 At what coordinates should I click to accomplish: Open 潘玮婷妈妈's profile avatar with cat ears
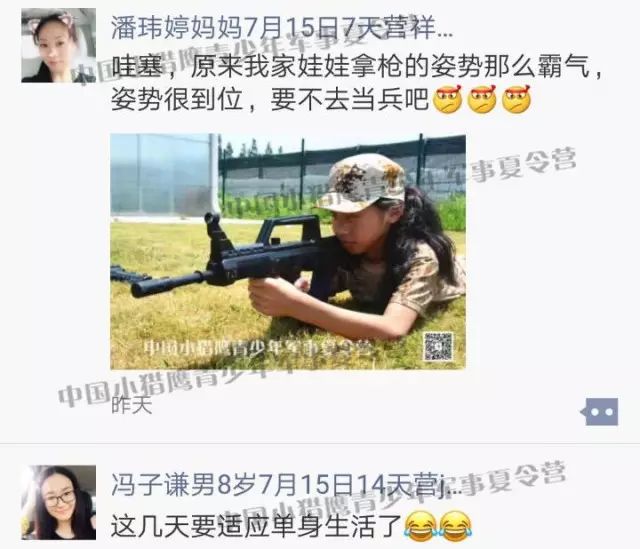pyautogui.click(x=58, y=45)
